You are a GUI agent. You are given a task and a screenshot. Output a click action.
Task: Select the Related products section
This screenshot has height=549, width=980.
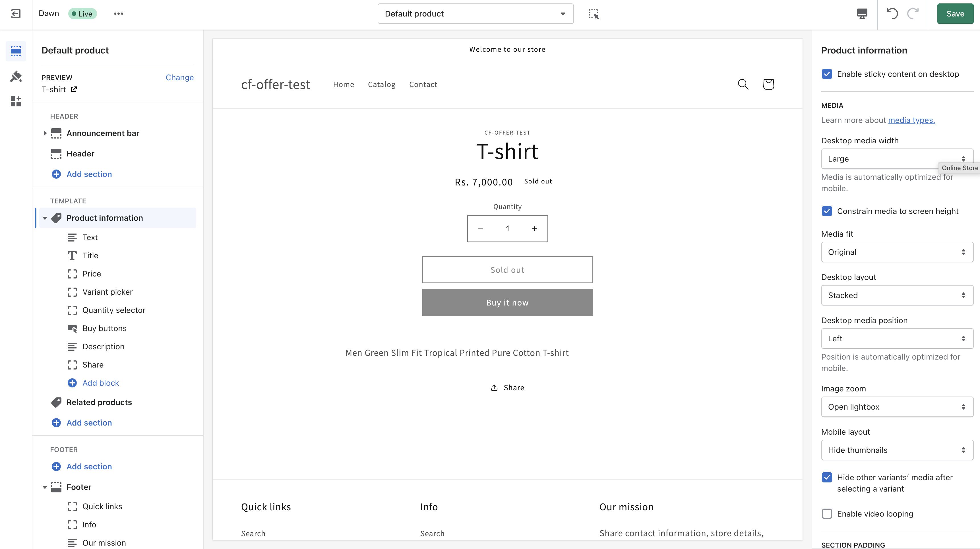tap(99, 402)
